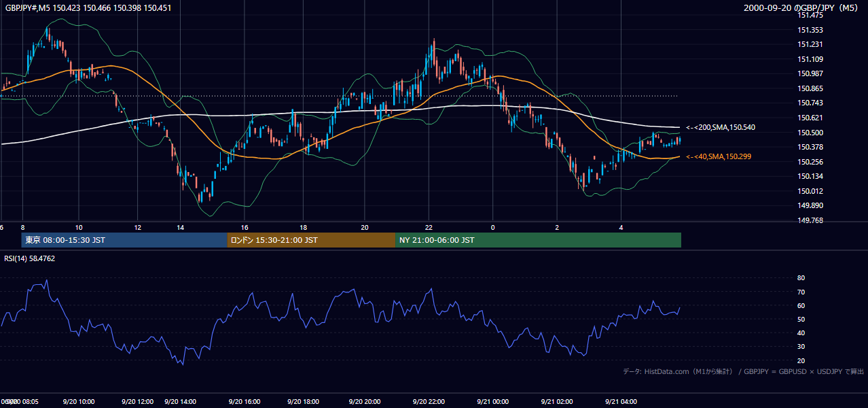
Task: Click RSI scale level 30
Action: click(x=801, y=347)
